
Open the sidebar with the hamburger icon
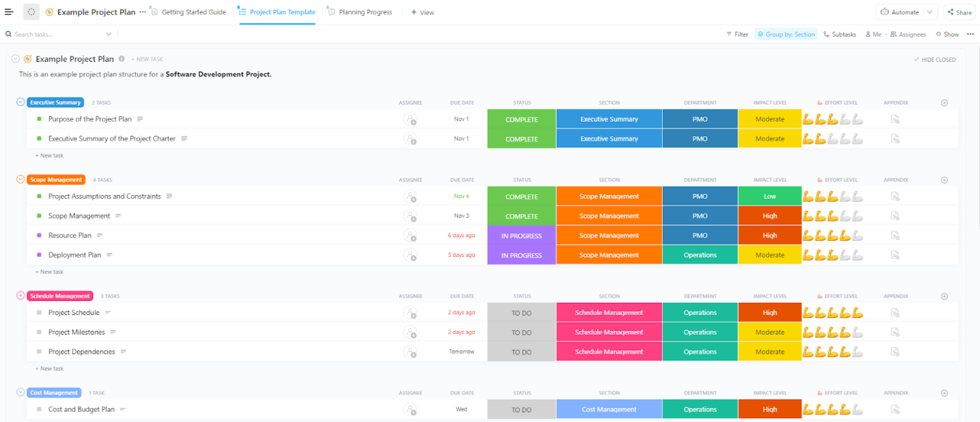pyautogui.click(x=9, y=11)
